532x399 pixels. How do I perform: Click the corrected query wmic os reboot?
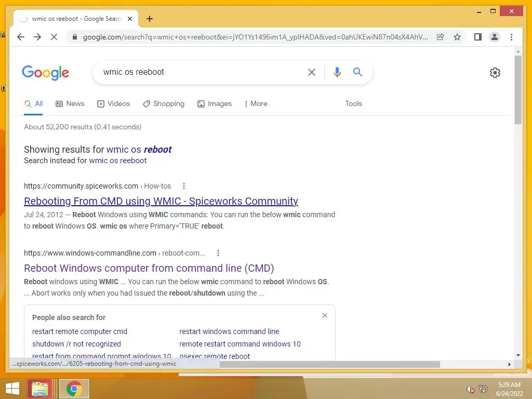[x=139, y=150]
